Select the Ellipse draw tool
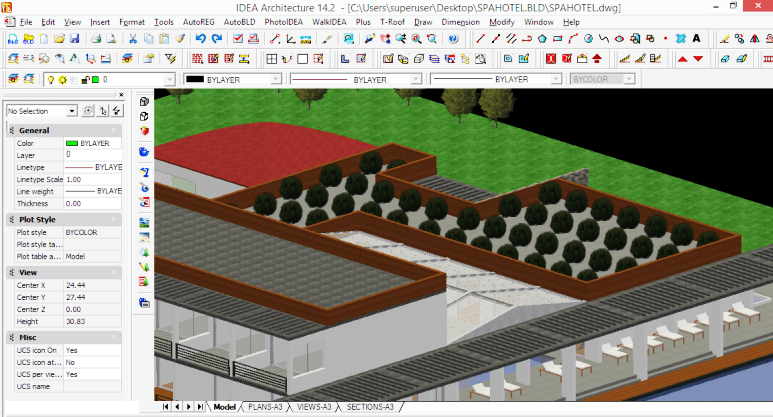 pyautogui.click(x=619, y=39)
